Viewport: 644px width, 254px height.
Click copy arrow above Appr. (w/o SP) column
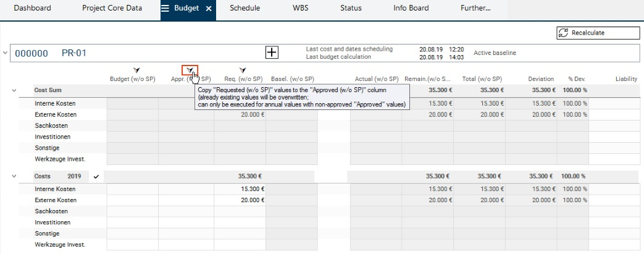[190, 70]
